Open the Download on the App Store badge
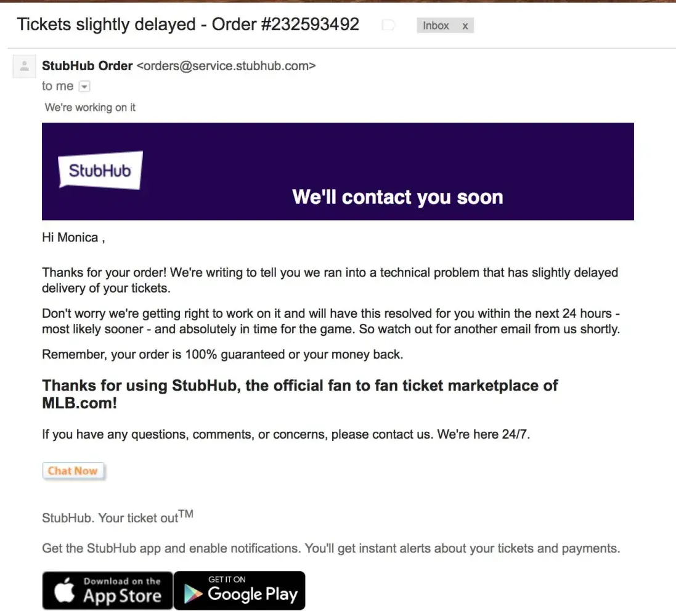Screen dimensions: 676x616 tap(107, 590)
